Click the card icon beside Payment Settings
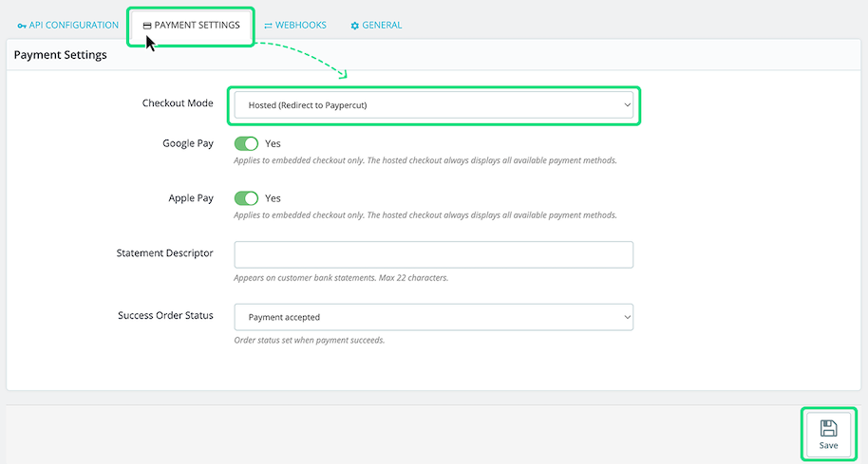Viewport: 868px width, 464px height. click(x=146, y=26)
